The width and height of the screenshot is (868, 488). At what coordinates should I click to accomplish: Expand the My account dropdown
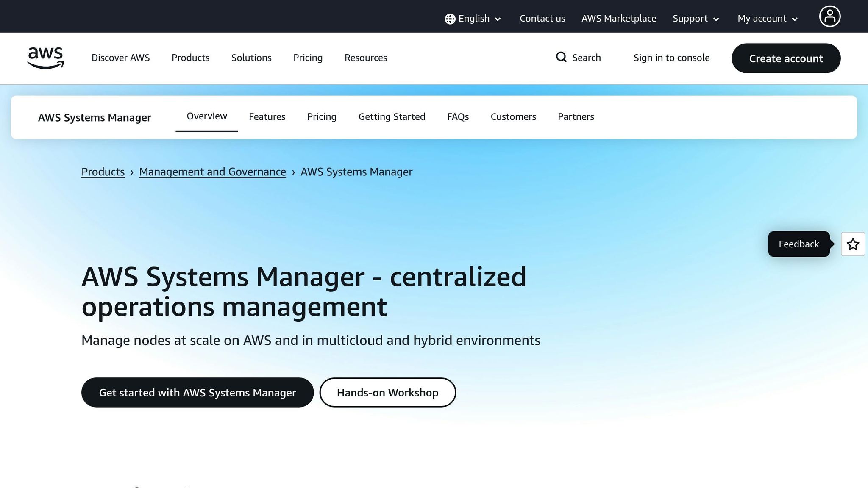pyautogui.click(x=767, y=19)
